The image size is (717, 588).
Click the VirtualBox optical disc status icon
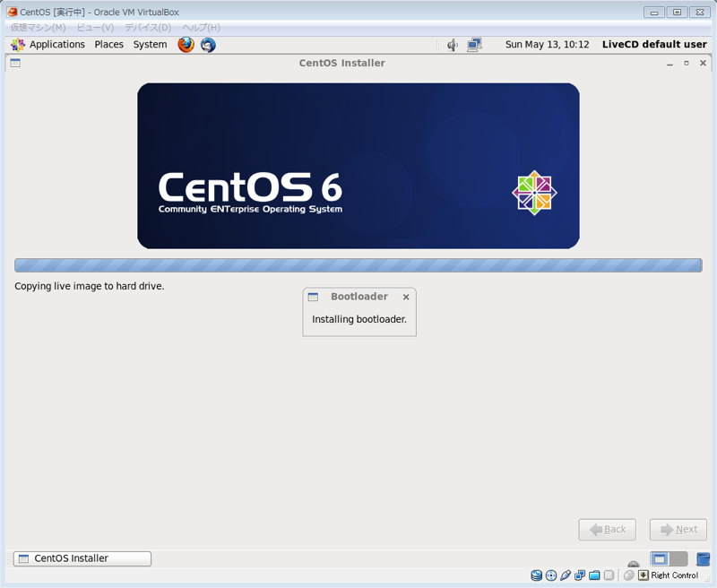(551, 575)
